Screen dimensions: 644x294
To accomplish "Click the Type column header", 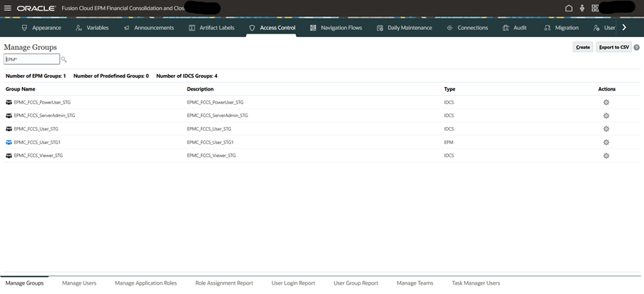I will coord(449,89).
